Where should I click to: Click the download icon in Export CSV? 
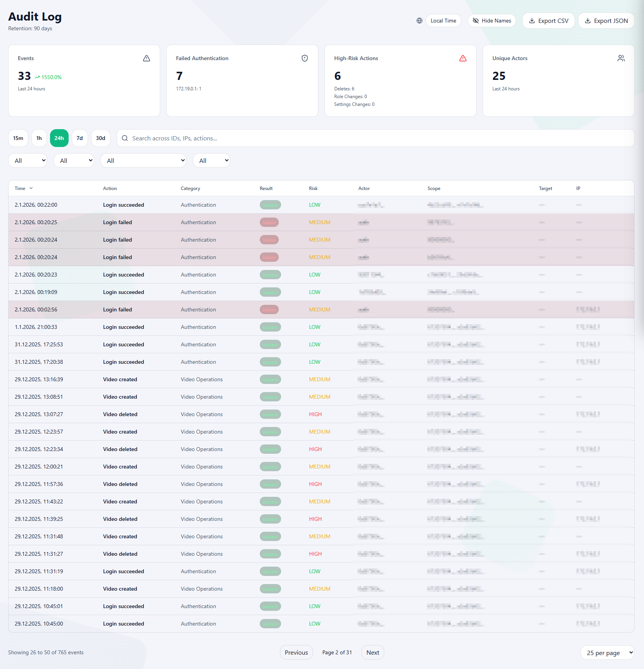click(532, 21)
